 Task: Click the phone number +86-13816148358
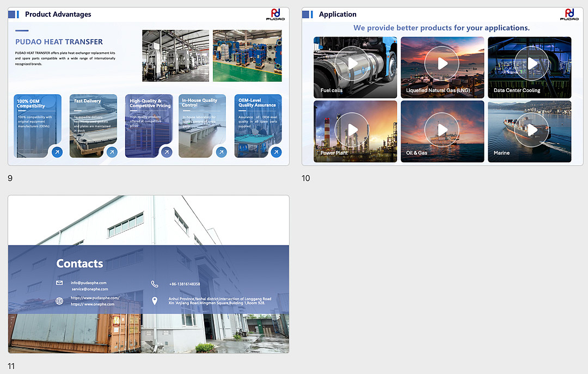(x=185, y=284)
